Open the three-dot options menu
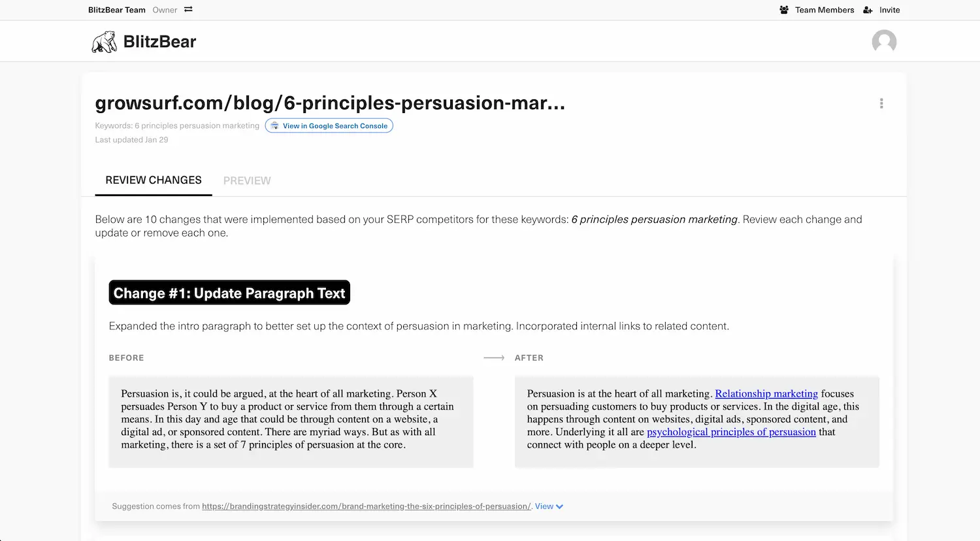 tap(881, 103)
